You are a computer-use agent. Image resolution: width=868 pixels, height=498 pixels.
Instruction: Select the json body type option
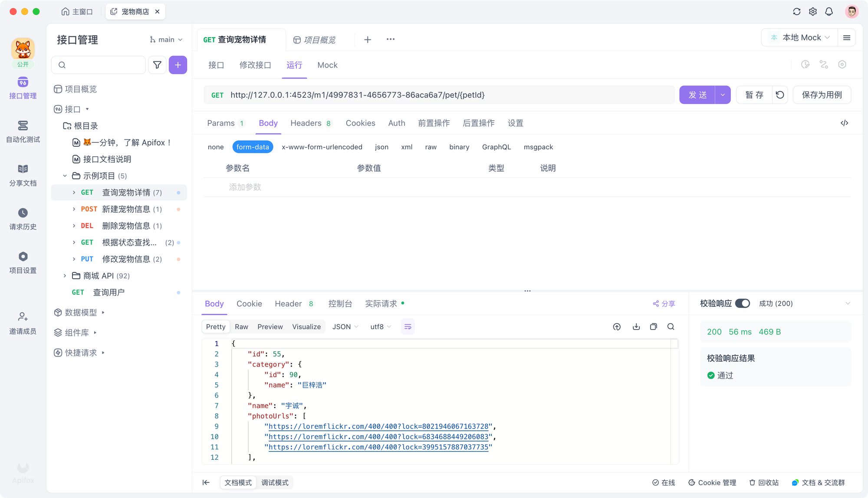381,147
